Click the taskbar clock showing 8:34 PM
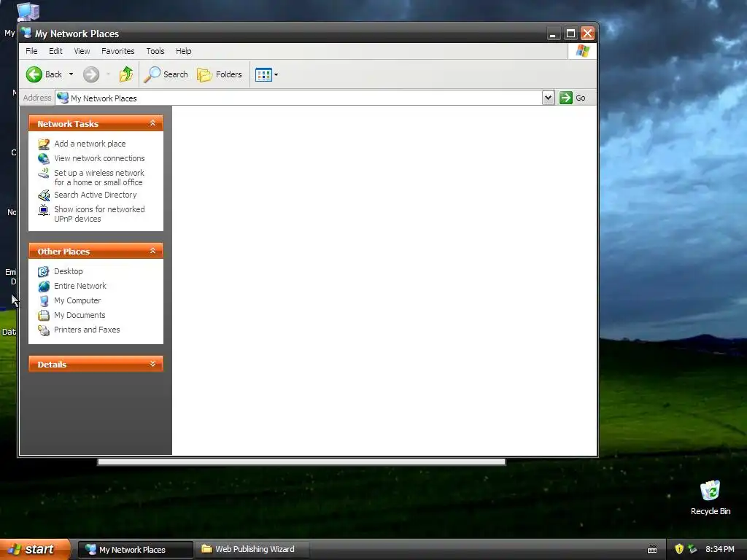Viewport: 747px width, 560px height. pyautogui.click(x=720, y=549)
